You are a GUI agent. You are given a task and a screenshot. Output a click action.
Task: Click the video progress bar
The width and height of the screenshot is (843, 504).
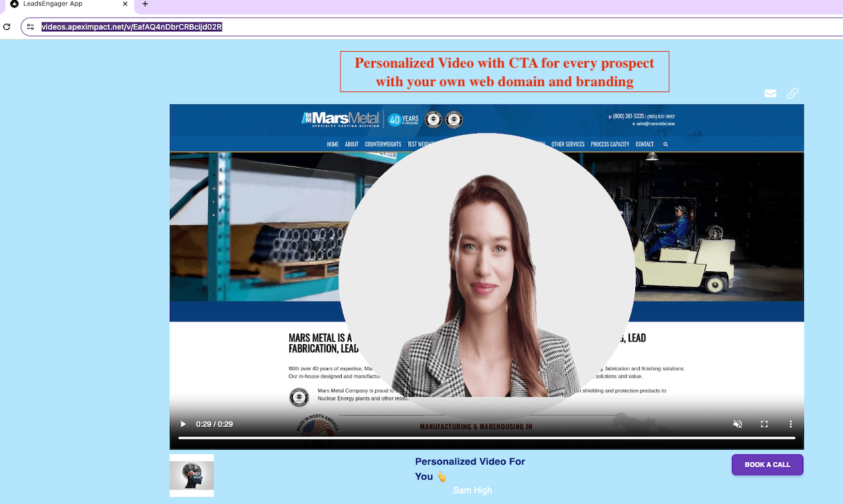pos(486,438)
